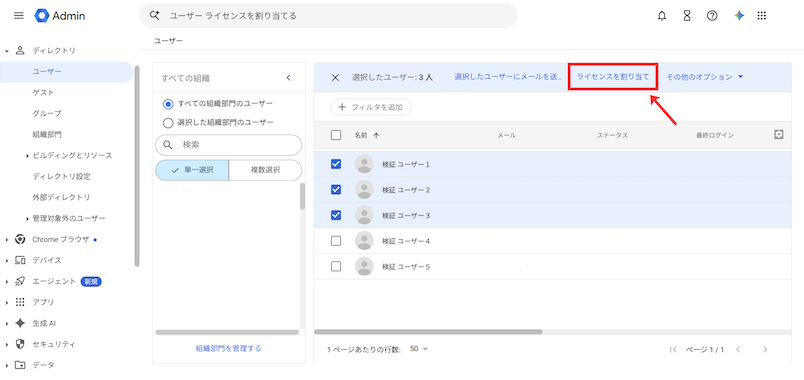Open column settings gear icon
Image resolution: width=804 pixels, height=380 pixels.
coord(778,134)
